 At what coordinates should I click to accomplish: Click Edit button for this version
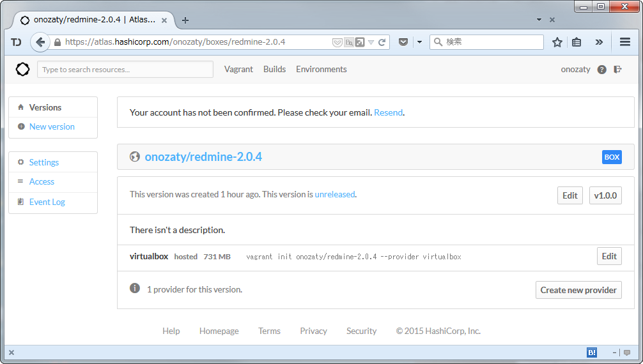[569, 195]
